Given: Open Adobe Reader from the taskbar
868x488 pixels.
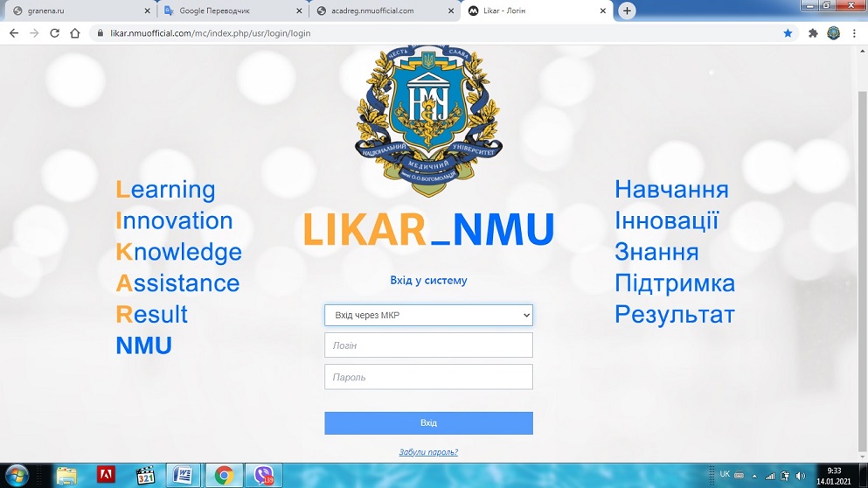Looking at the screenshot, I should (107, 475).
